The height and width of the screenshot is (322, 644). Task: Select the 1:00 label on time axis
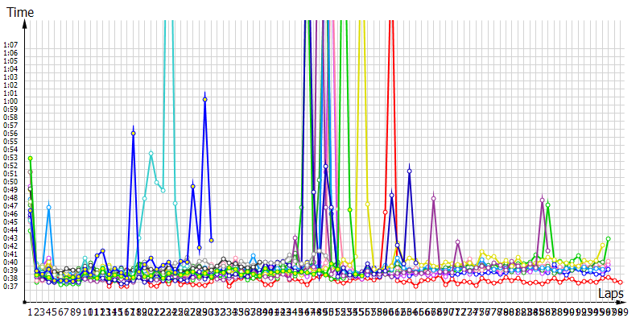click(x=12, y=101)
